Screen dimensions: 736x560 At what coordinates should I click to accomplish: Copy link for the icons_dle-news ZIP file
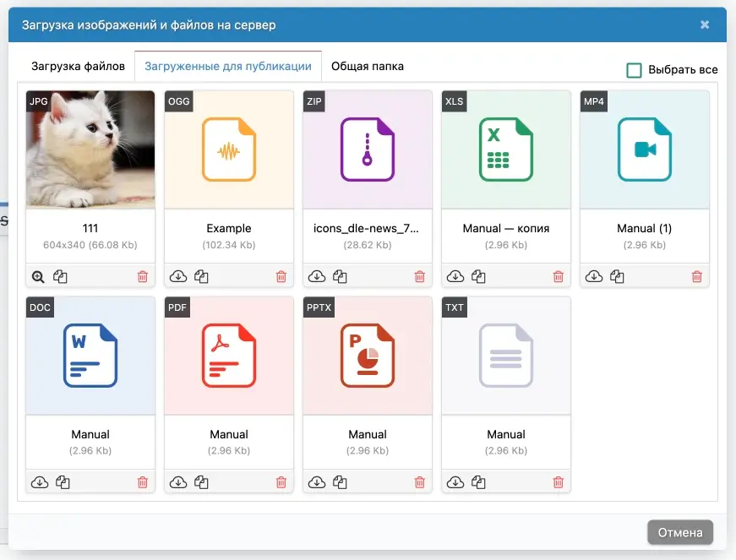pyautogui.click(x=340, y=276)
